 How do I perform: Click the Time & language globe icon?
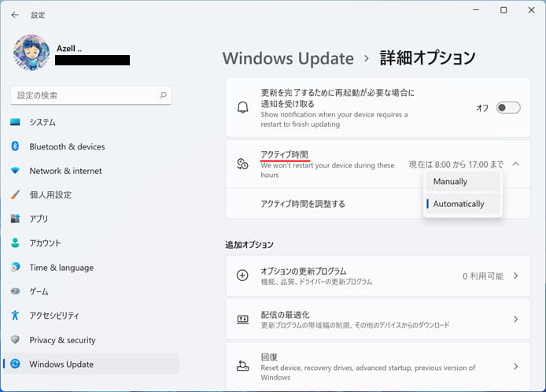click(15, 267)
